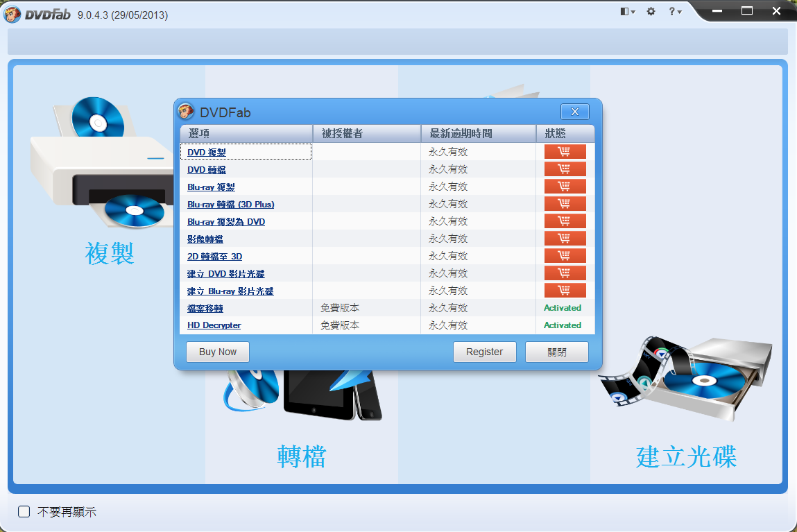Buy Blu-ray 轉檔 (3D Plus) via cart icon
This screenshot has height=532, width=797.
[565, 203]
